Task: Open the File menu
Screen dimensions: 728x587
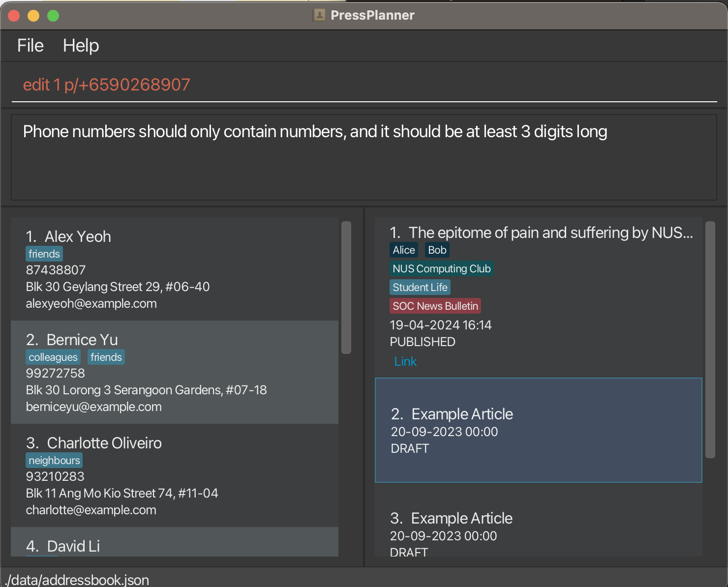Action: click(30, 46)
